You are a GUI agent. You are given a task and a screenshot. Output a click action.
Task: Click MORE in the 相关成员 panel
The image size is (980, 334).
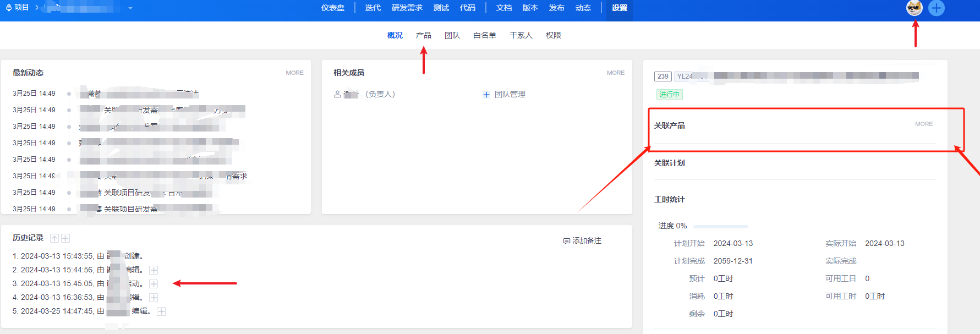(616, 73)
